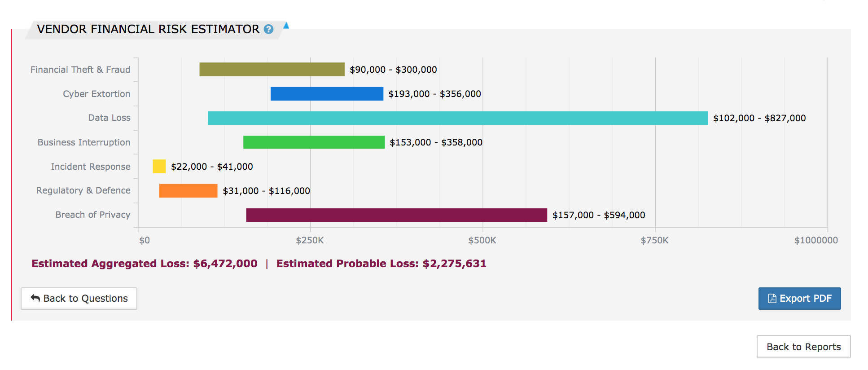Select the maroon Breach of Privacy bar
Image resolution: width=868 pixels, height=370 pixels.
[396, 215]
